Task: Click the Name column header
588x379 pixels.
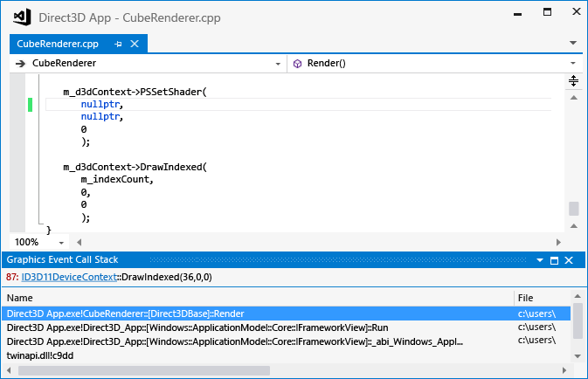Action: [19, 298]
